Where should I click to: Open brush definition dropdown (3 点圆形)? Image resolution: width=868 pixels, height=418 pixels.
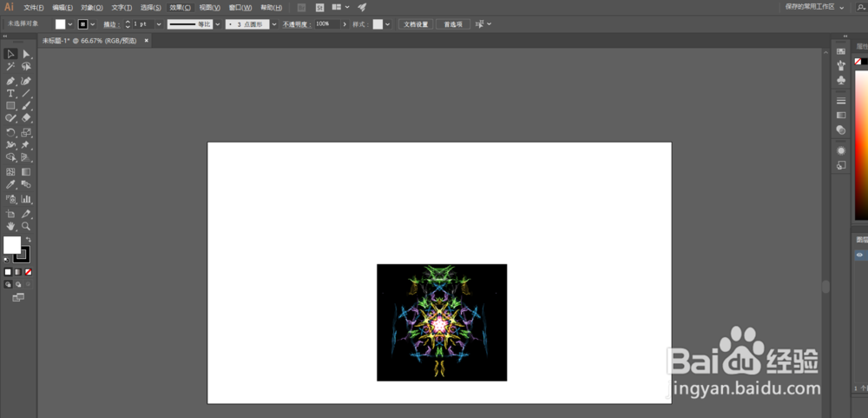tap(274, 24)
